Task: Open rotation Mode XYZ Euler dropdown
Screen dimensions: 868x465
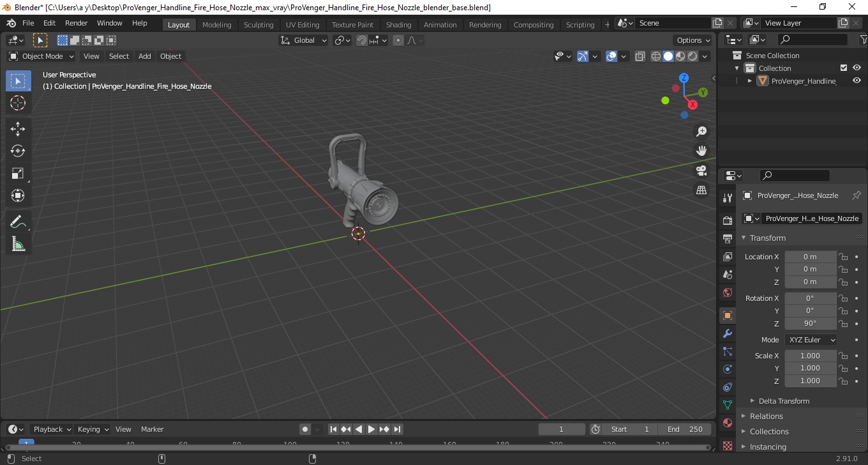Action: pos(811,340)
